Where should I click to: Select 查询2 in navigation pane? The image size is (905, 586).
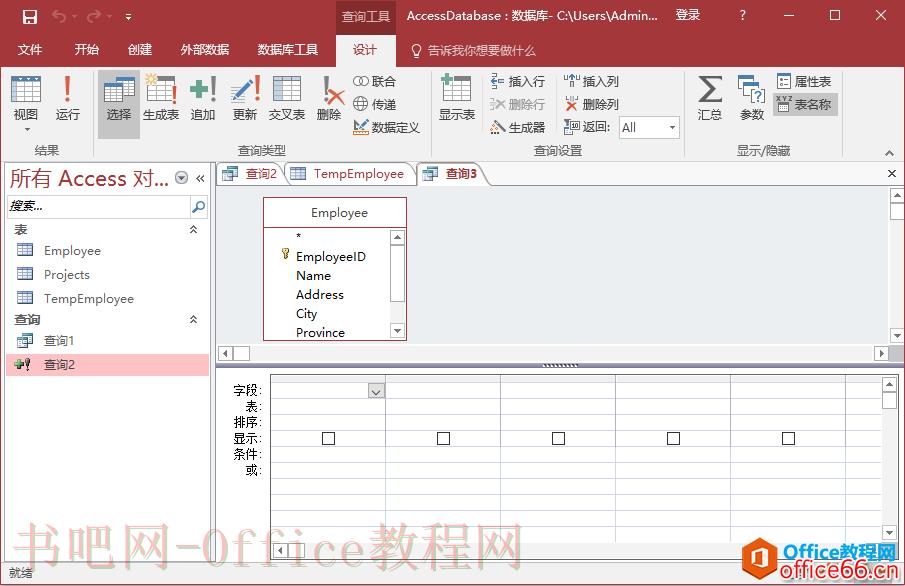click(x=108, y=365)
